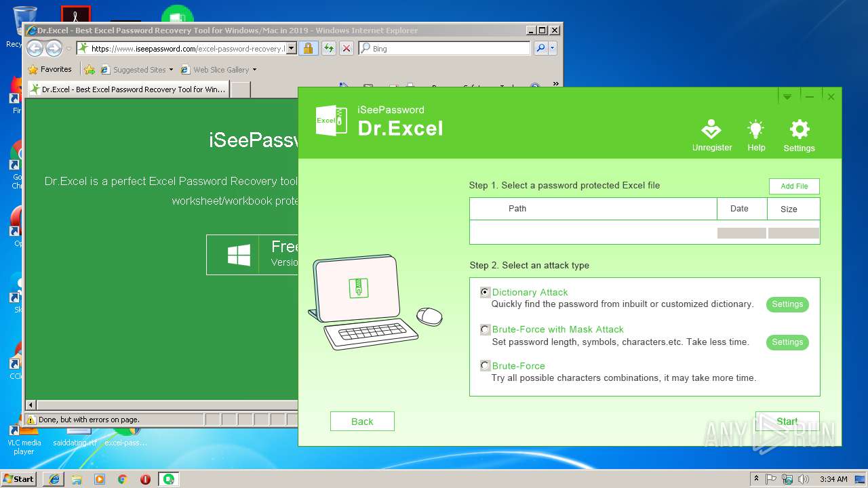Open a new blank IE tab
The height and width of the screenshot is (488, 868).
[241, 89]
